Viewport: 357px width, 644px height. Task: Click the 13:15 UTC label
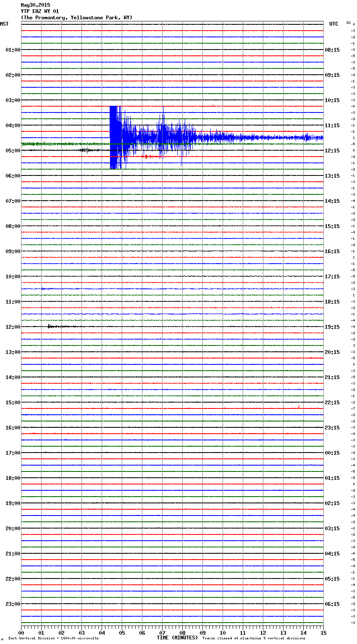point(332,176)
